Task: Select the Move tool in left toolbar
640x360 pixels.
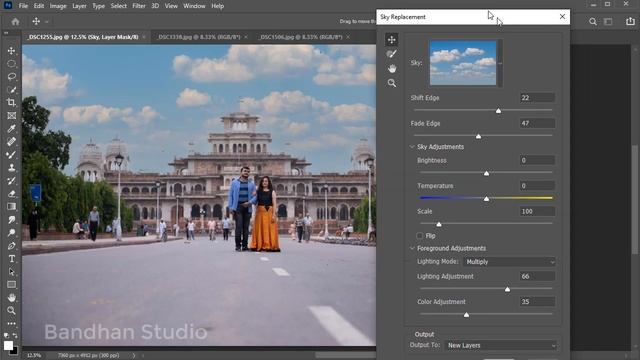Action: (x=11, y=51)
